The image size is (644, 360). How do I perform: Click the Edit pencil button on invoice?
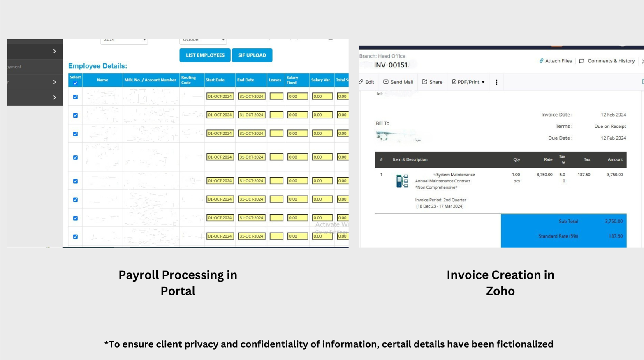[366, 82]
